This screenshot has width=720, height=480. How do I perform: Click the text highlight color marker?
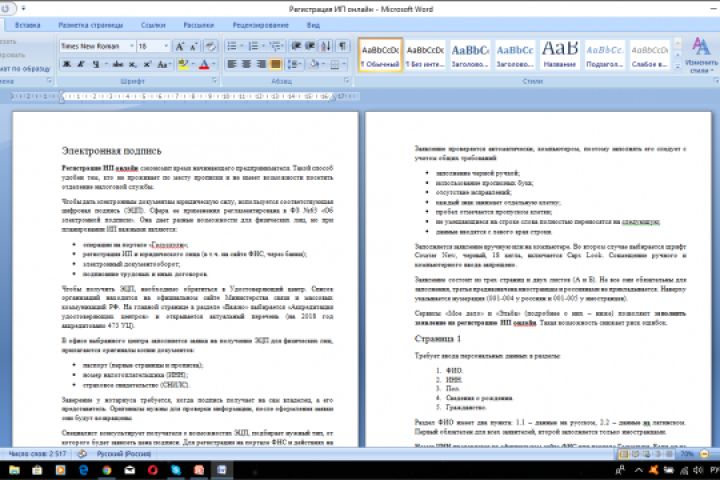click(183, 64)
